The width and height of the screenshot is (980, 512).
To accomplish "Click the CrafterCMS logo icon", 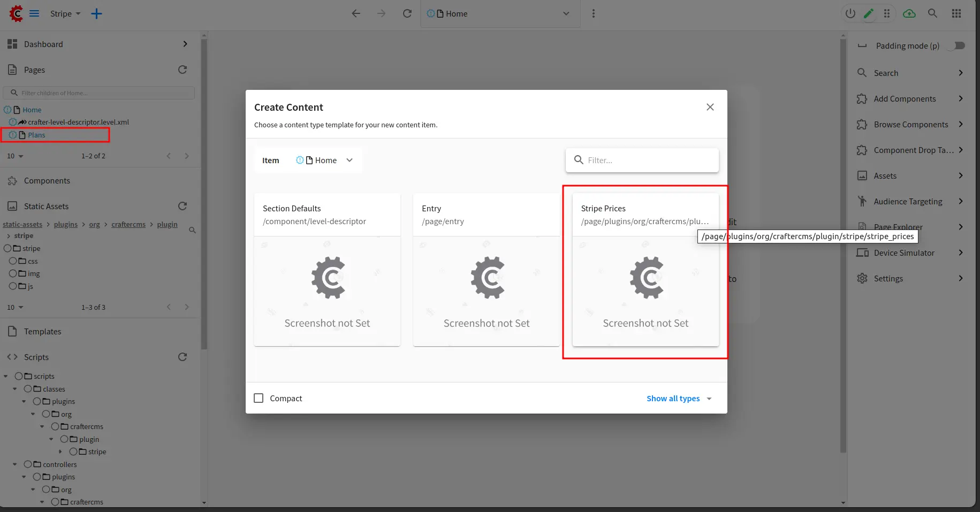I will 16,13.
